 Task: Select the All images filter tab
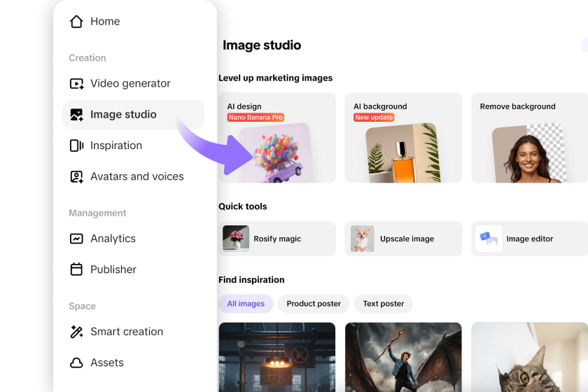[246, 304]
